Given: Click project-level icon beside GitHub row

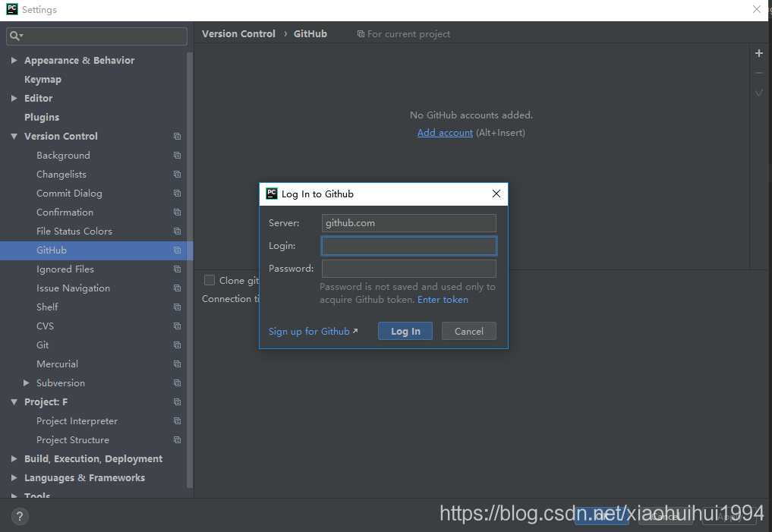Looking at the screenshot, I should [x=177, y=250].
